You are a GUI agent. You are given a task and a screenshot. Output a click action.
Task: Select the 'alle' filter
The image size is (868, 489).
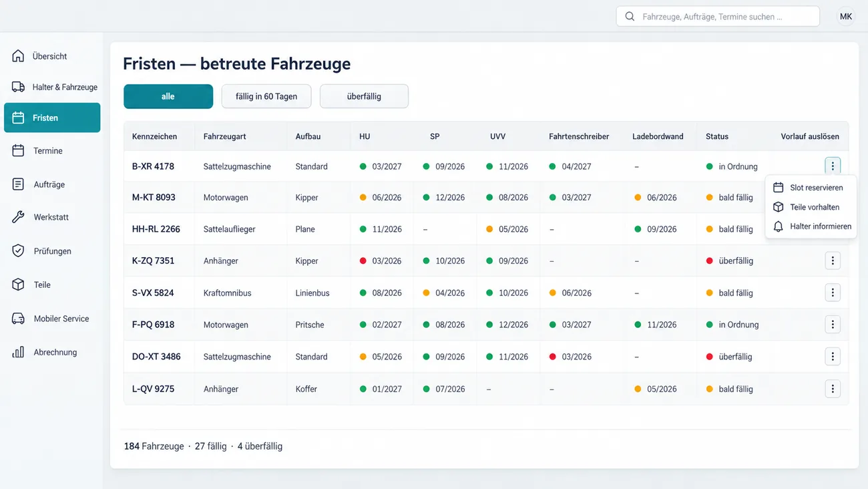coord(168,96)
